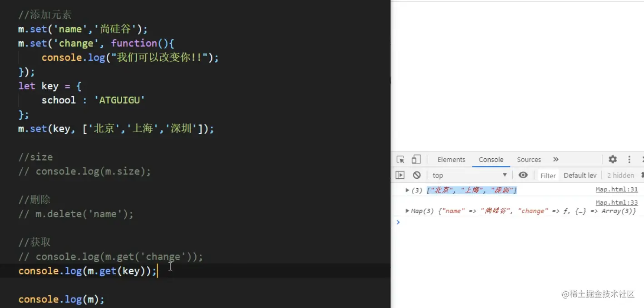The image size is (644, 308).
Task: Expand the logged array of three cities
Action: pyautogui.click(x=407, y=190)
